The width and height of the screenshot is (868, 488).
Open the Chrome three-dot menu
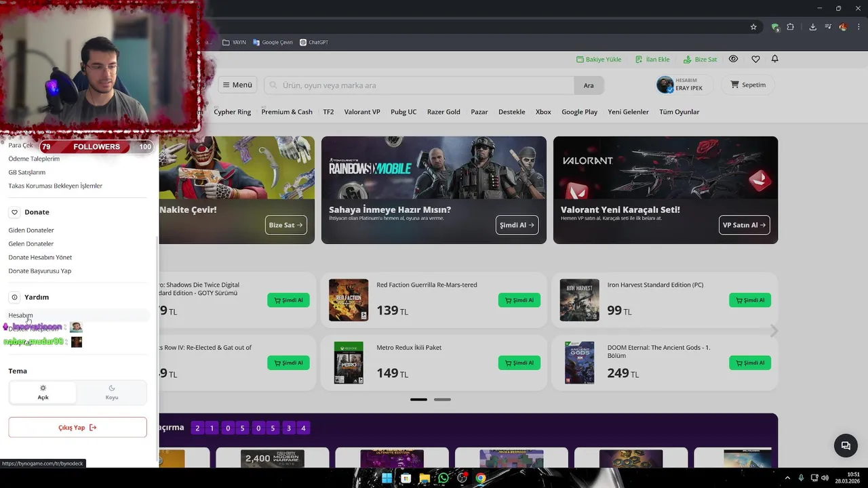[859, 27]
